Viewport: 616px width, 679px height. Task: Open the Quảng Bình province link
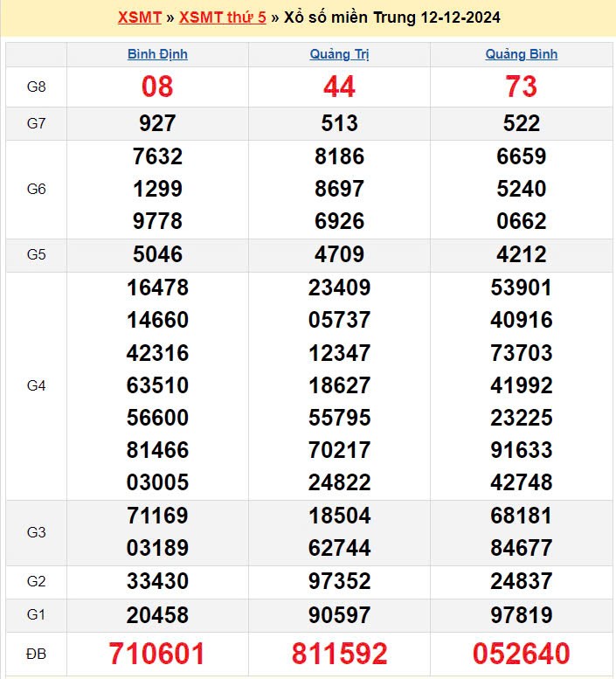pos(522,54)
